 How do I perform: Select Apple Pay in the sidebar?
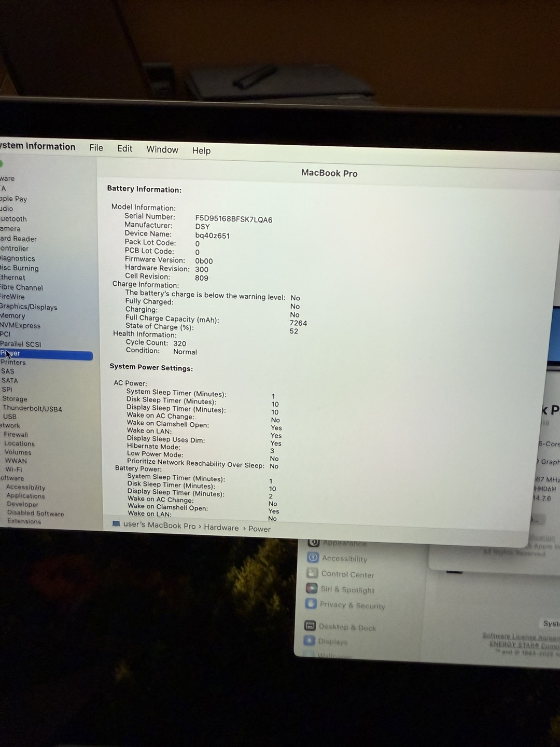[x=13, y=199]
